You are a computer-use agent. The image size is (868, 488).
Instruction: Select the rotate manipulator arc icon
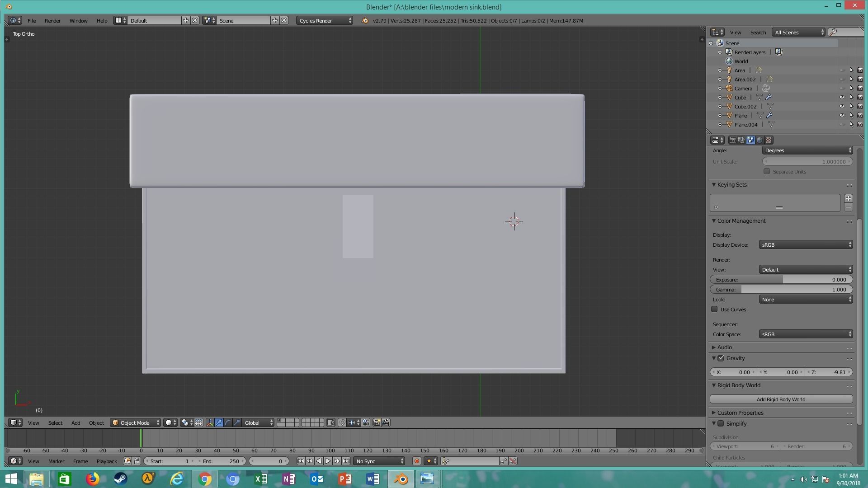(x=228, y=423)
